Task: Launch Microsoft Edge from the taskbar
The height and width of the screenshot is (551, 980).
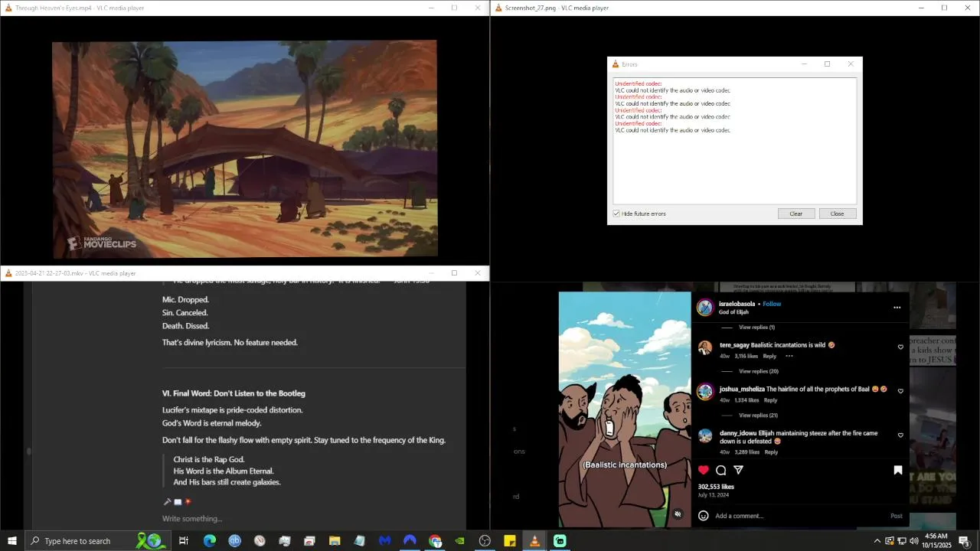Action: (x=209, y=541)
